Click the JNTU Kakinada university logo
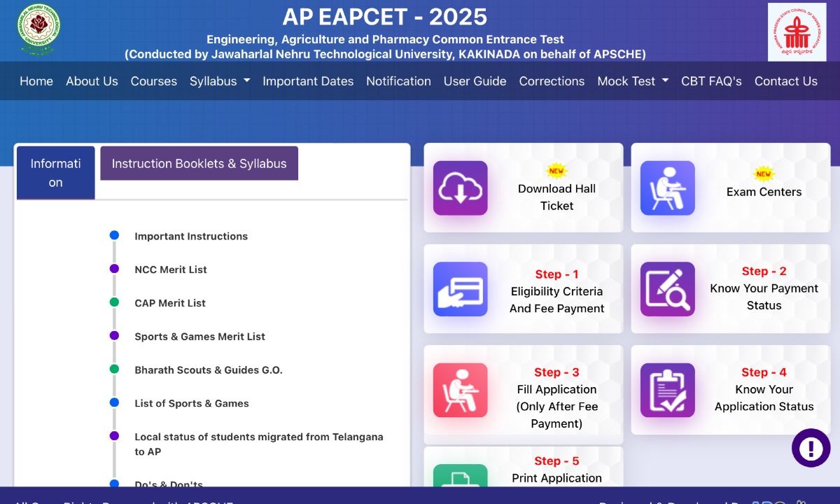This screenshot has width=840, height=504. (38, 30)
